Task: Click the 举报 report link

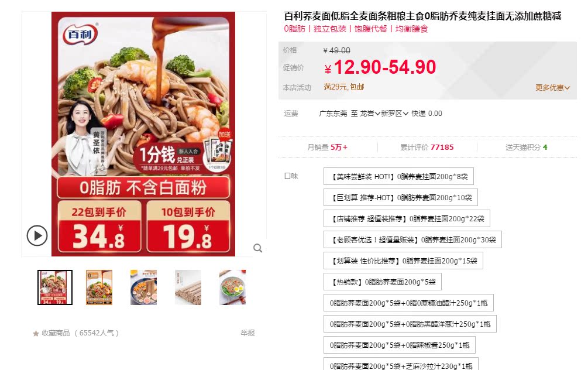Action: click(247, 333)
